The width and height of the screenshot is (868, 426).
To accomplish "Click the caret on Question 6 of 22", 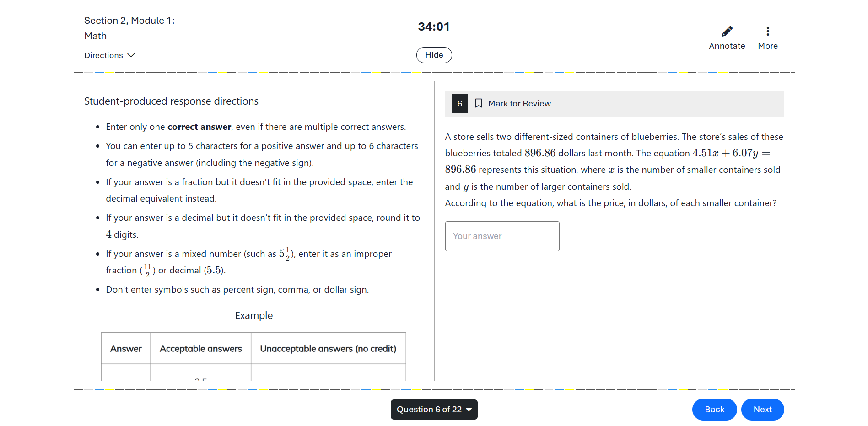I will pyautogui.click(x=469, y=410).
